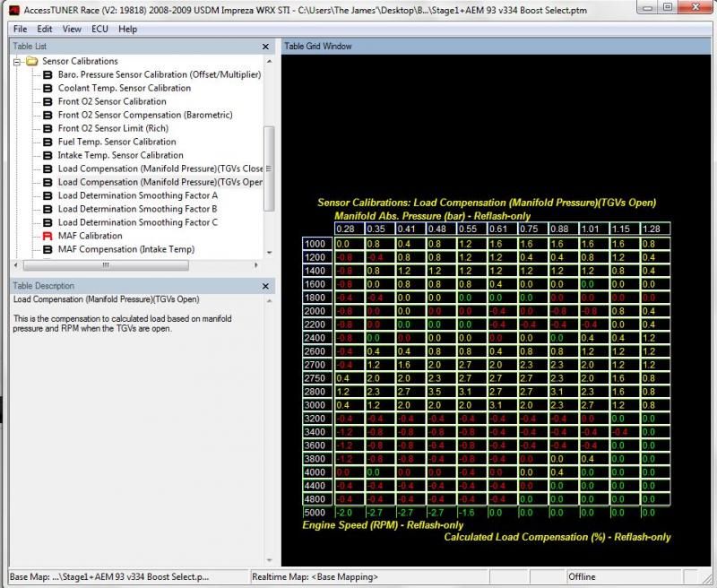Close the Table Description panel
The height and width of the screenshot is (588, 717).
pyautogui.click(x=265, y=286)
